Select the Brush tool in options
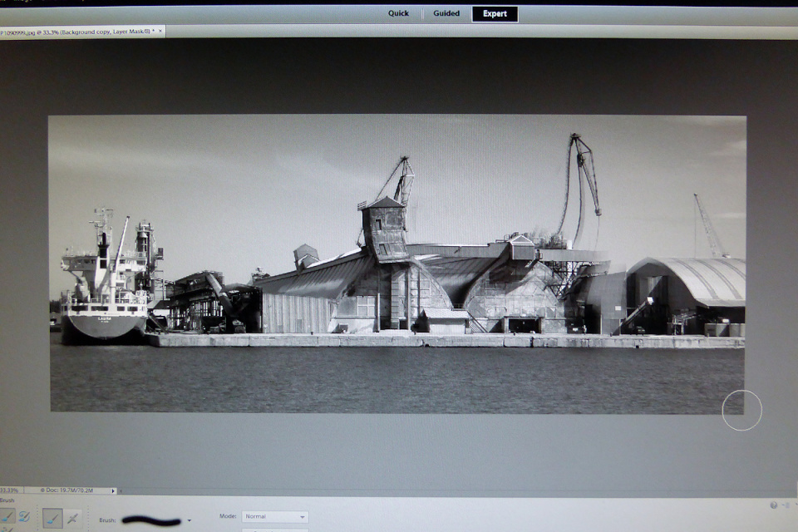 7,517
